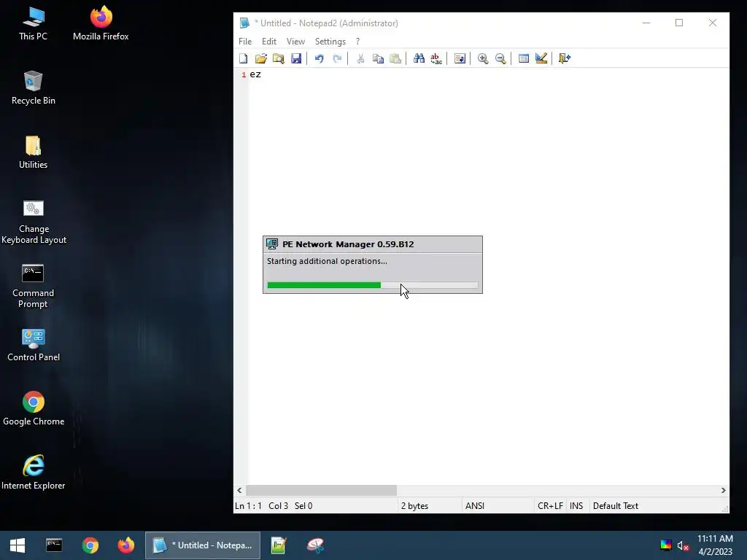The height and width of the screenshot is (560, 747).
Task: Maximize the Notepad2 window
Action: 679,23
